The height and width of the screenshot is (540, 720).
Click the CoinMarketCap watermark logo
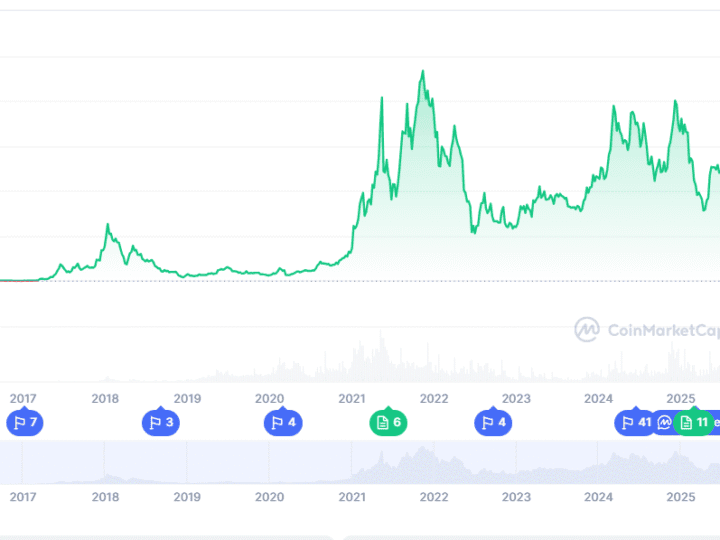(x=646, y=330)
